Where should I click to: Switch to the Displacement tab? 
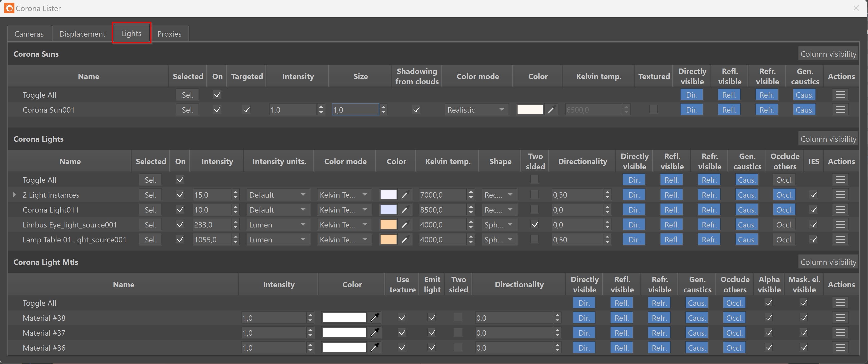(x=82, y=34)
